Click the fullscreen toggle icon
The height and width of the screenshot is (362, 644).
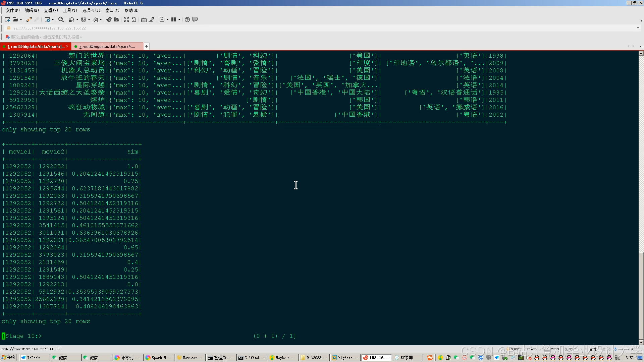(x=126, y=19)
